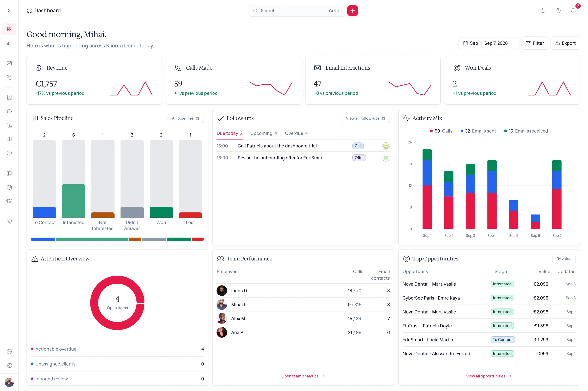Viewport: 588px width, 391px height.
Task: Select the Unassigned clients row
Action: pos(117,364)
